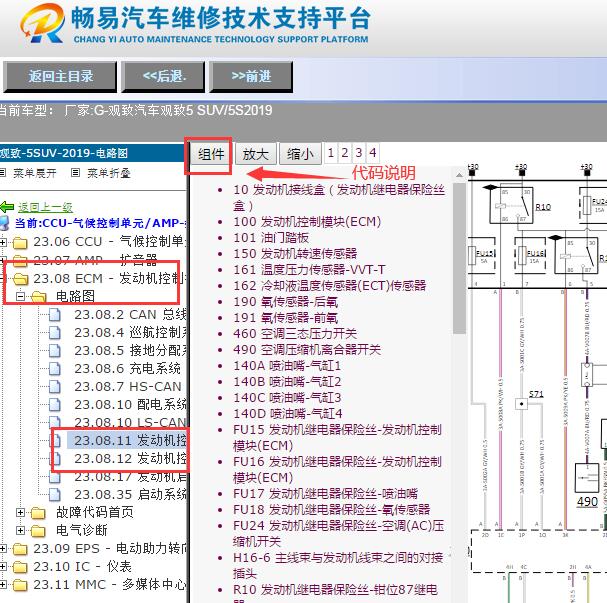Click the 23.09 EPS folder icon
This screenshot has width=607, height=603.
pos(20,549)
